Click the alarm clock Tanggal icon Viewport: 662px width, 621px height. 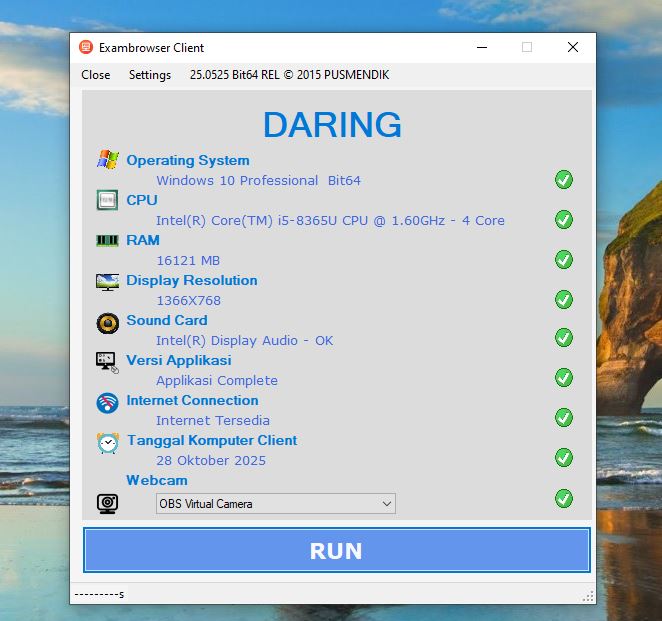tap(108, 443)
